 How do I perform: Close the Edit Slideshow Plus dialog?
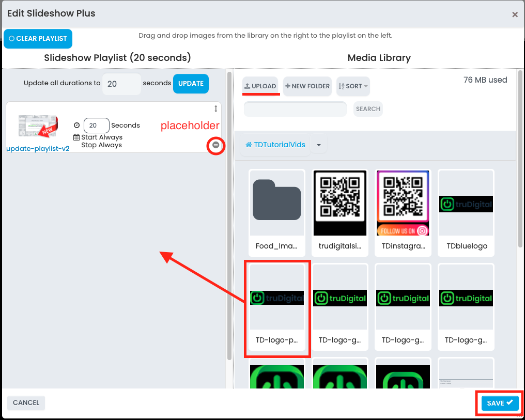(x=515, y=14)
